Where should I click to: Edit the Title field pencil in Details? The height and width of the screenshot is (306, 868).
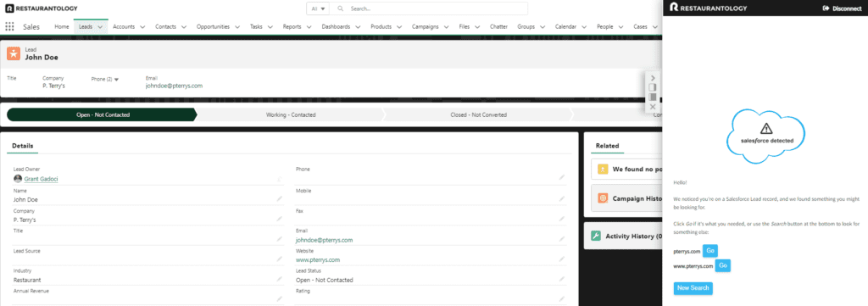[280, 239]
